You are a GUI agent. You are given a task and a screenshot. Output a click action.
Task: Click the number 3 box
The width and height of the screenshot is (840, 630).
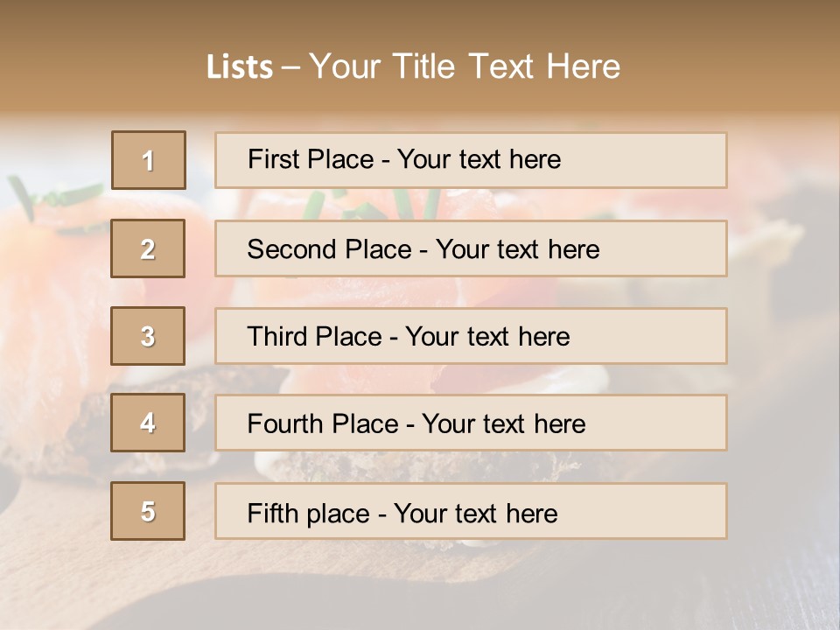pyautogui.click(x=148, y=336)
